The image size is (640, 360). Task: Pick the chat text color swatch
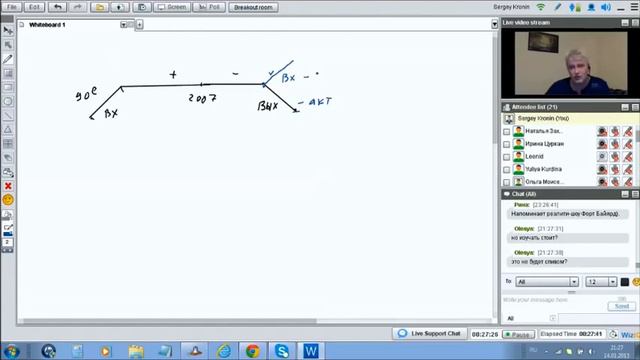click(x=624, y=282)
